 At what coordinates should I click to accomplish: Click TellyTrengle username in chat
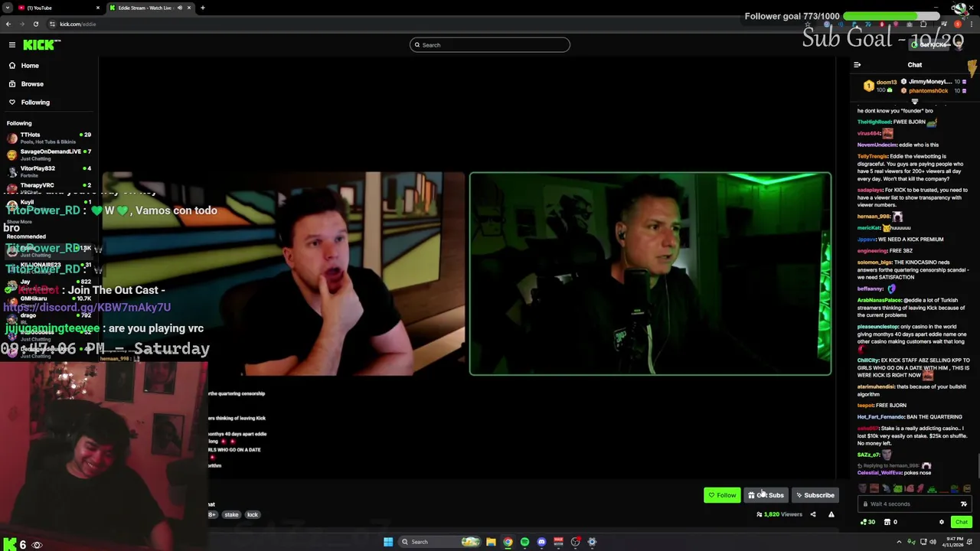click(x=872, y=157)
